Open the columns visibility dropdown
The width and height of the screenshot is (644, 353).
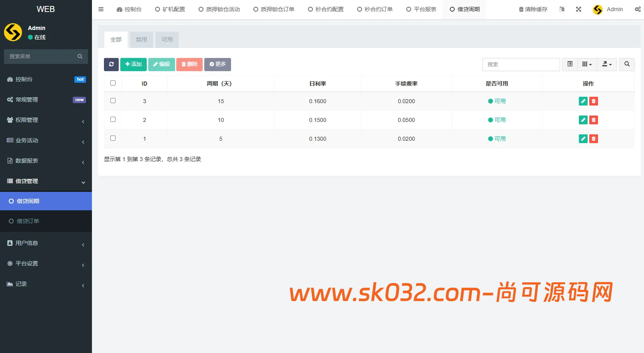pos(587,64)
